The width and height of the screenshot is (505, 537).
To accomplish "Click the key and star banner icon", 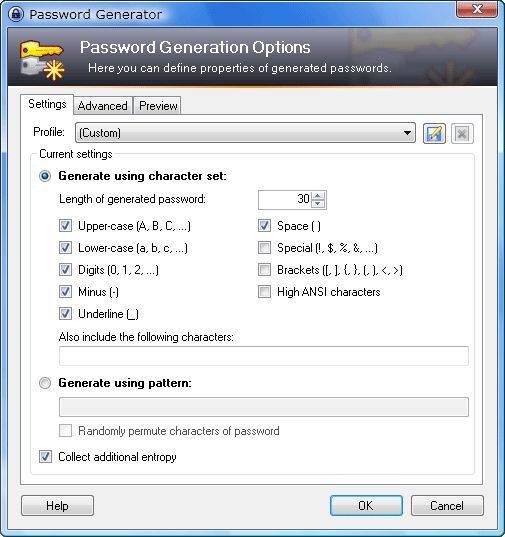I will 42,60.
